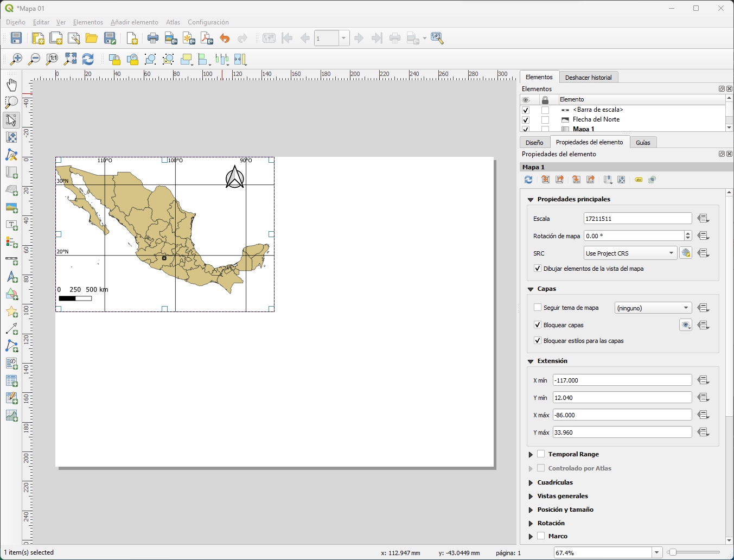The image size is (734, 560).
Task: Open the zoom level 67.4% dropdown
Action: pos(657,552)
